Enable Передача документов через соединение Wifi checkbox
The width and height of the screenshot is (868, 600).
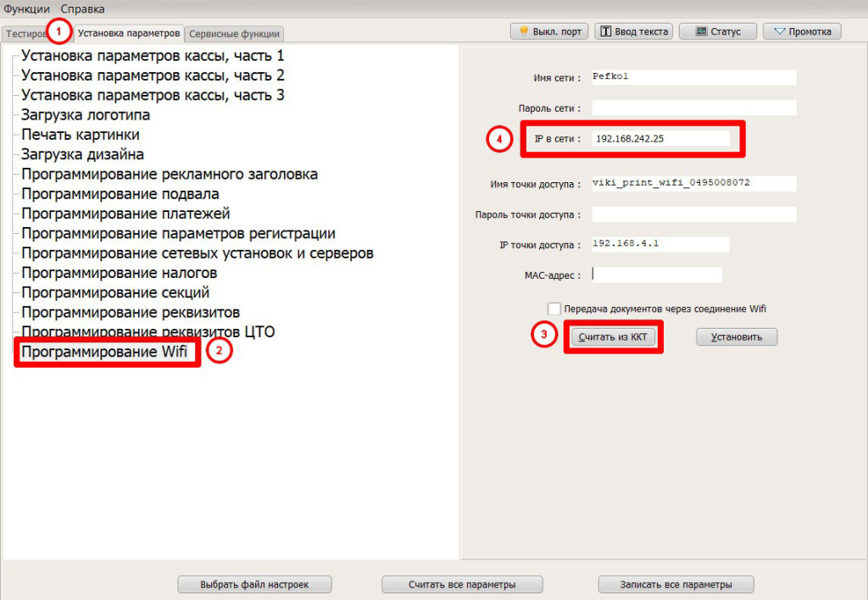(554, 309)
